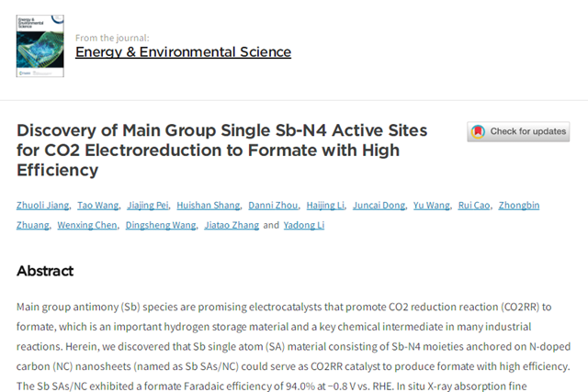Open Energy & Environmental Science journal link
The width and height of the screenshot is (588, 392).
click(x=183, y=51)
